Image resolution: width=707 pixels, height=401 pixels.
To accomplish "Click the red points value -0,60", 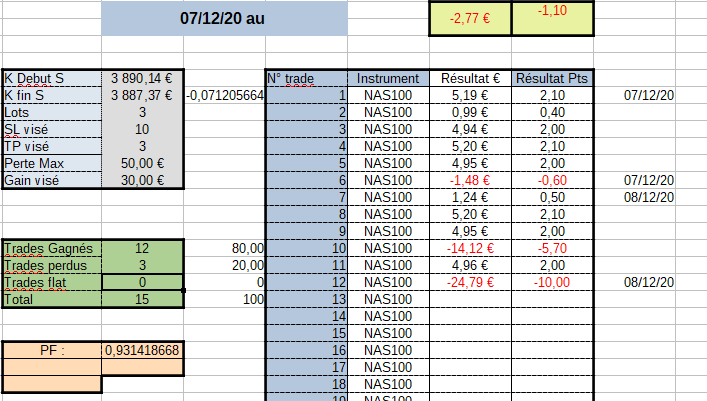I will point(552,180).
